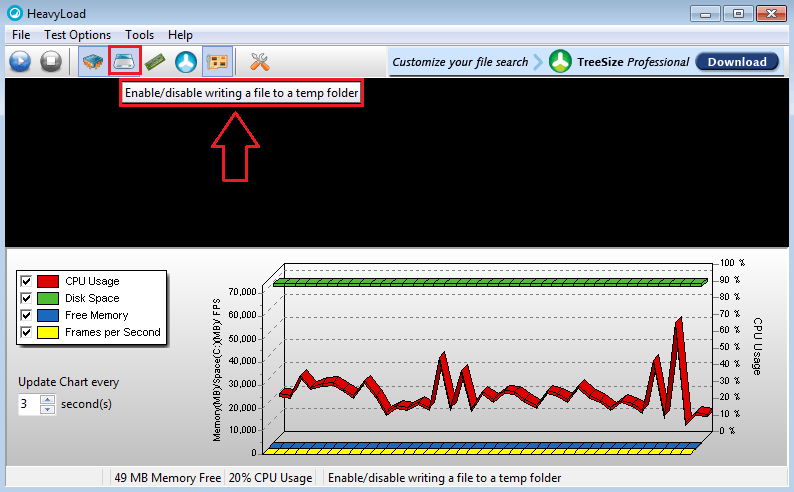Close the HeavyLoad window
Screen dimensions: 794x492
point(771,14)
